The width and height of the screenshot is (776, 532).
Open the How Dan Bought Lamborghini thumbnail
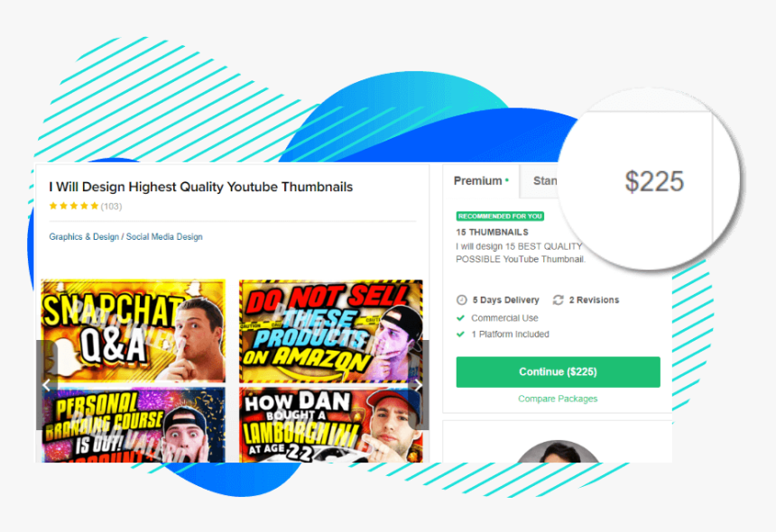331,425
